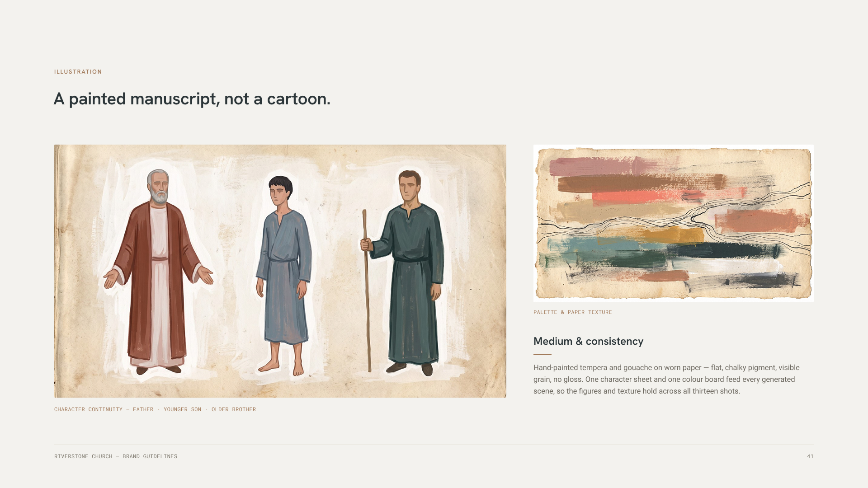The height and width of the screenshot is (488, 868).
Task: Click the 'CHARACTER CONTINUITY — FATHER · YOUNGER SON · OLDER BROTHER' caption
Action: 155,409
